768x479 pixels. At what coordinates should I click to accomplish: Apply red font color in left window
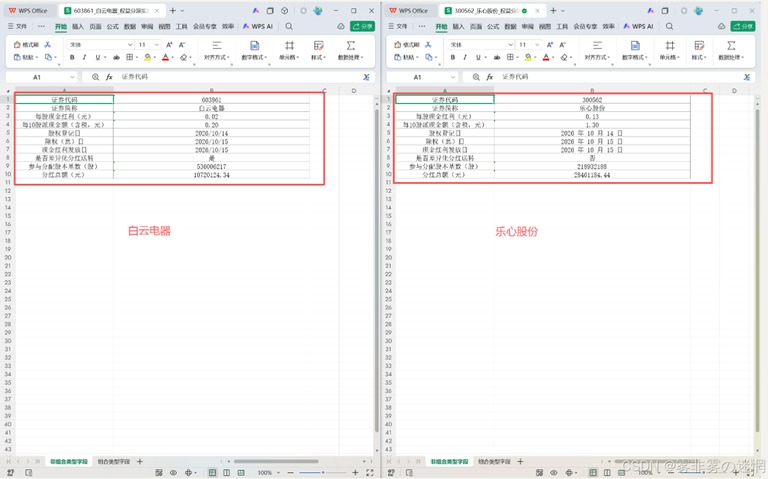[x=166, y=57]
